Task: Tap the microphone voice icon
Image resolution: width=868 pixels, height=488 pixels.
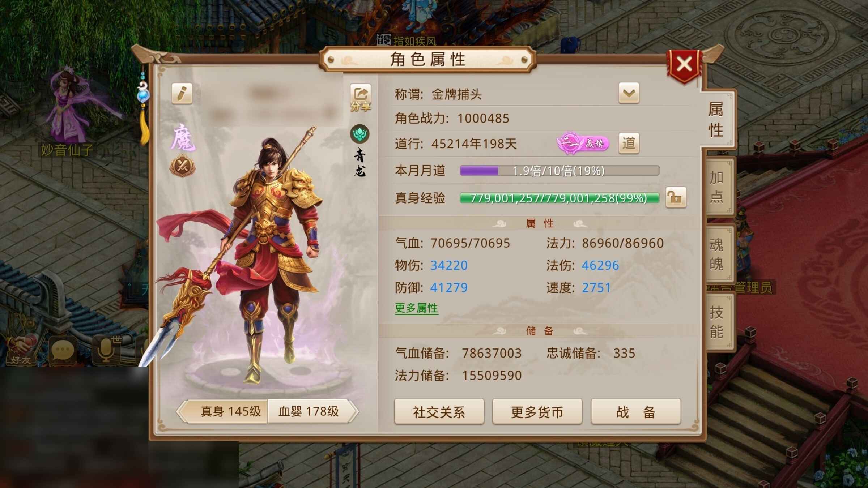Action: pyautogui.click(x=106, y=350)
